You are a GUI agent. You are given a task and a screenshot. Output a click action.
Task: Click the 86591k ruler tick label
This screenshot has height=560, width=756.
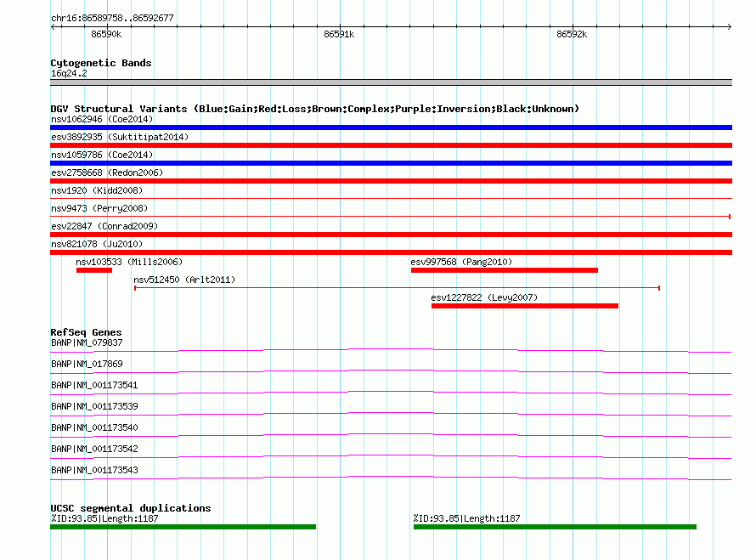click(339, 34)
